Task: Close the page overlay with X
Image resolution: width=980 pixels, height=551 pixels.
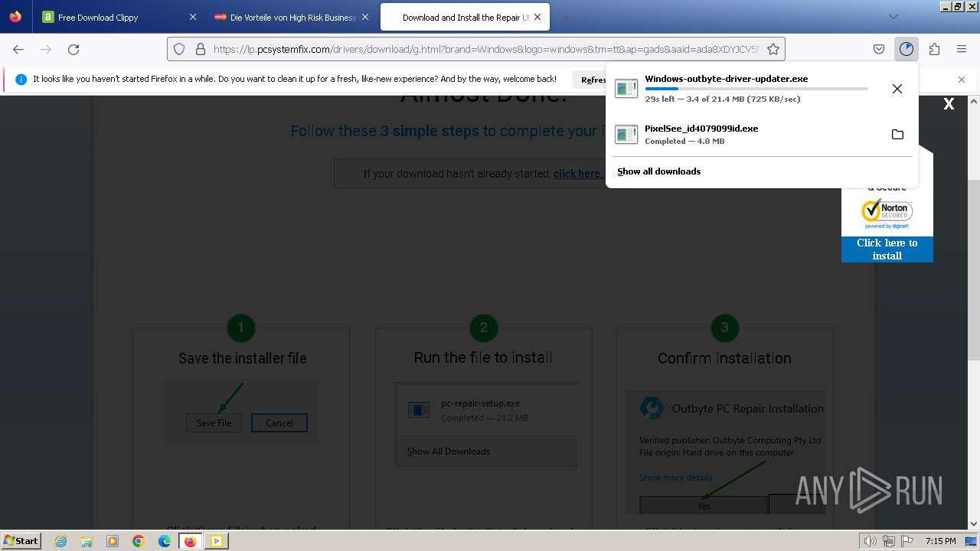Action: [949, 104]
